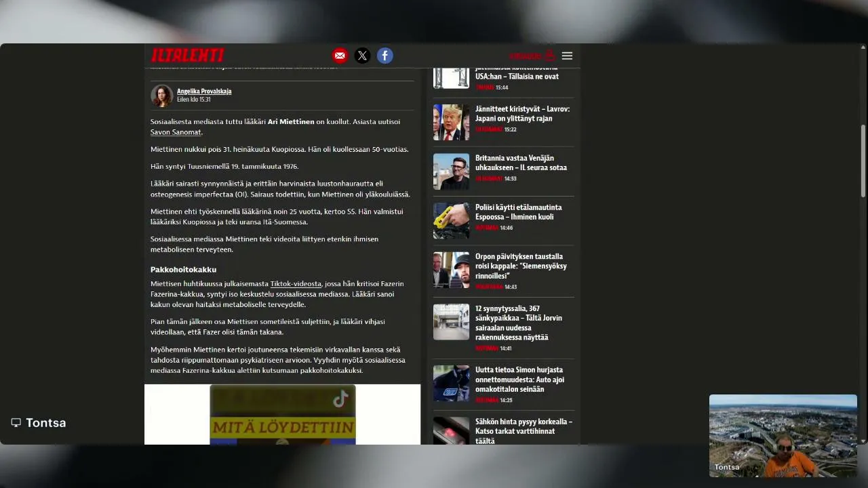Open '12 synnytyssalia, 367 sänkypaikkaa' headline
The image size is (868, 488).
point(519,323)
